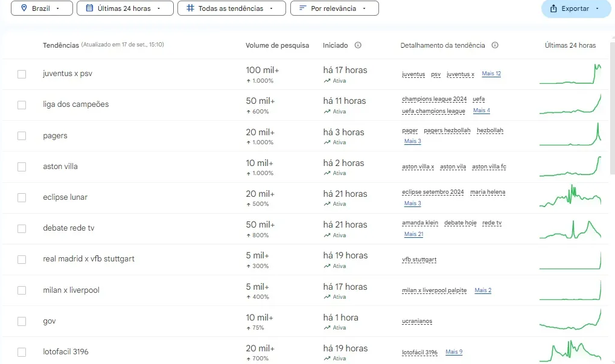Click the location pin icon for Brazil
This screenshot has height=364, width=615.
point(24,8)
